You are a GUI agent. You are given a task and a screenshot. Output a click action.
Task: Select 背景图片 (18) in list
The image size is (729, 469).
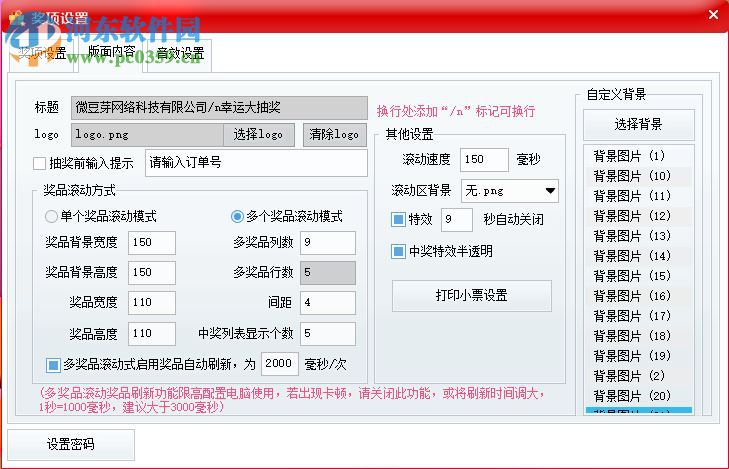pyautogui.click(x=639, y=336)
